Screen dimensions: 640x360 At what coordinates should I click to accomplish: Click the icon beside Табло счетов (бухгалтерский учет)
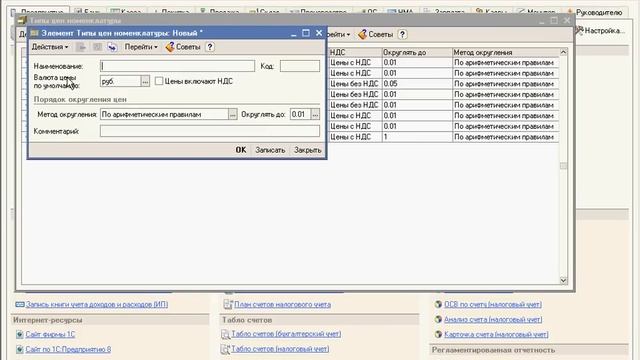225,334
